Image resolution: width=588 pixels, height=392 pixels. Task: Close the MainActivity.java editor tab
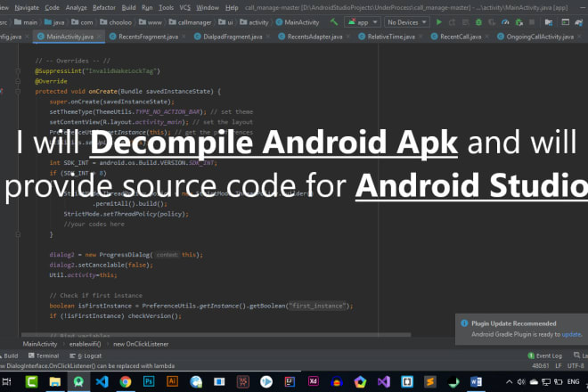[99, 37]
